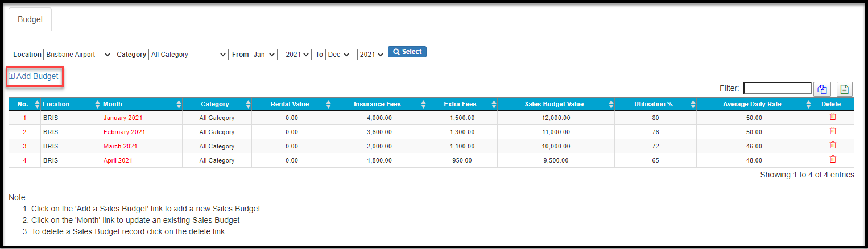This screenshot has width=868, height=249.
Task: Open the From month dropdown showing Jan
Action: [x=264, y=55]
